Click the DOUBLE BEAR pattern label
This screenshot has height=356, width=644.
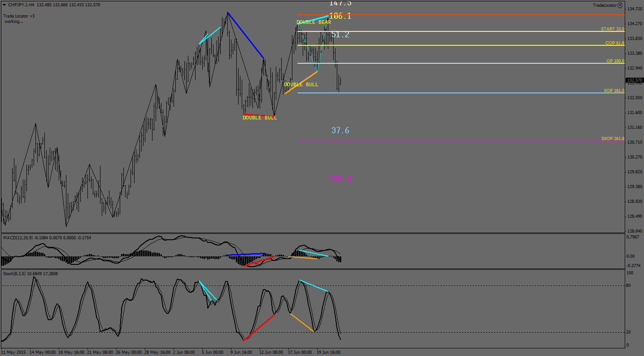(x=313, y=22)
